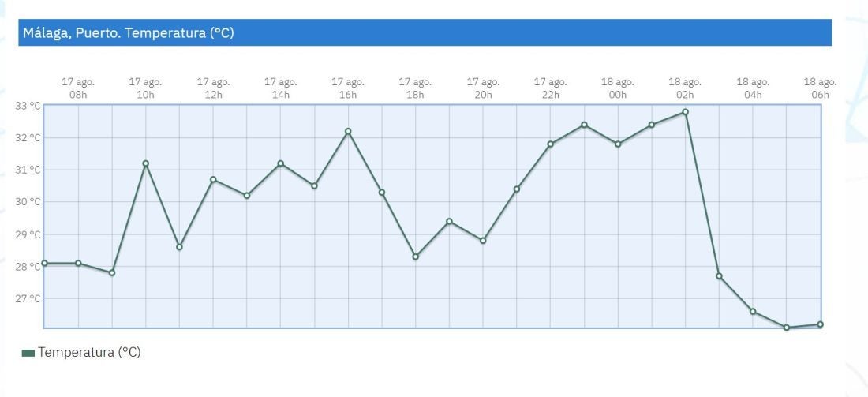The image size is (868, 397).
Task: Select the 05h lowest data point on 18 ago.
Action: (787, 328)
